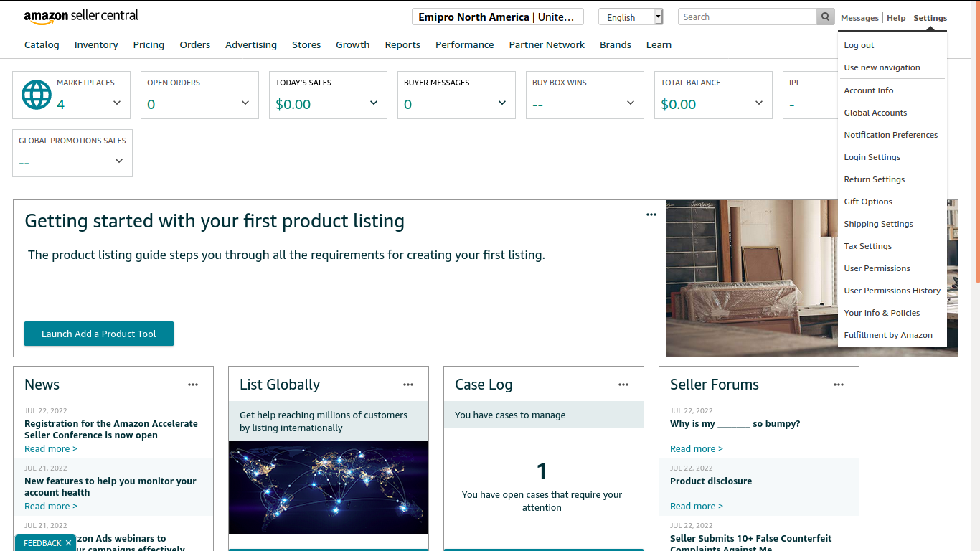Expand the Open Orders card

[x=245, y=103]
